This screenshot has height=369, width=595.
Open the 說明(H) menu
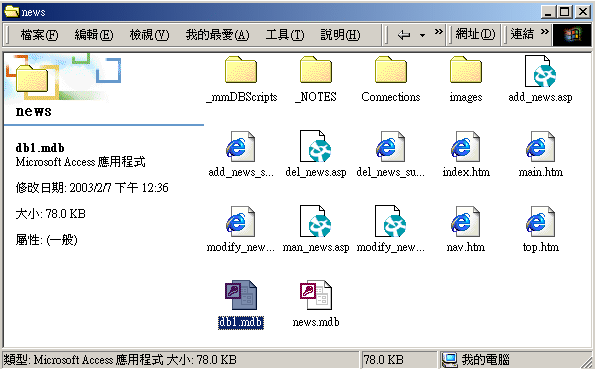tap(340, 35)
